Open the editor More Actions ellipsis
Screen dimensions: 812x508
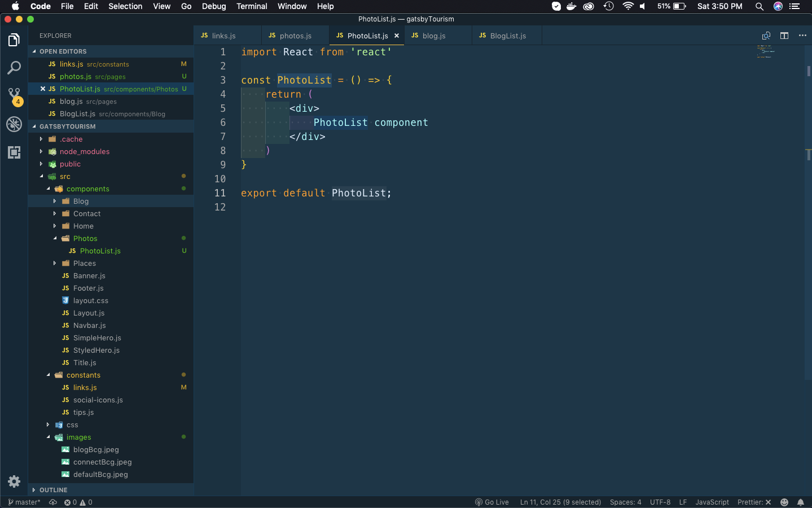click(802, 36)
